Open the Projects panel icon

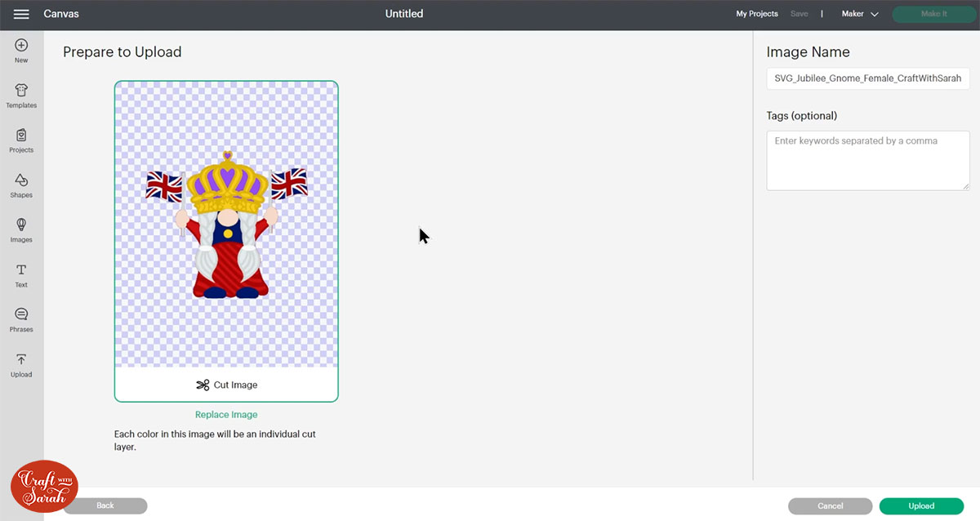point(21,137)
